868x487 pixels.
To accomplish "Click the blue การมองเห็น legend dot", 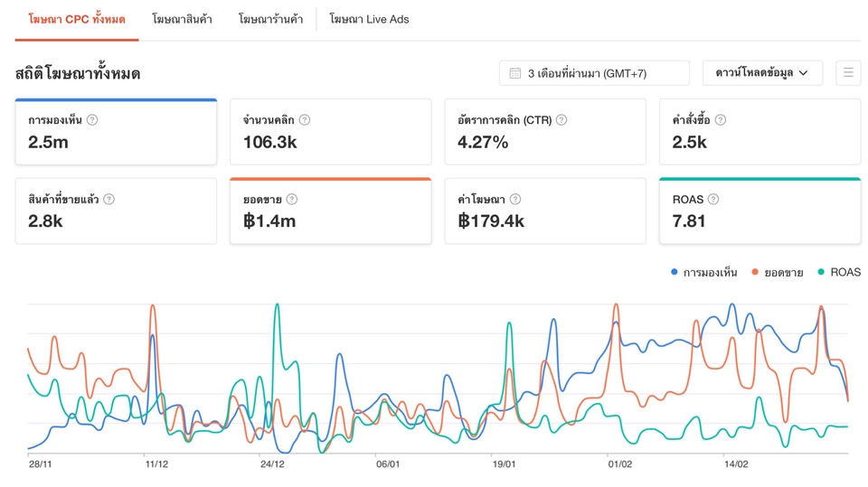I will click(675, 272).
